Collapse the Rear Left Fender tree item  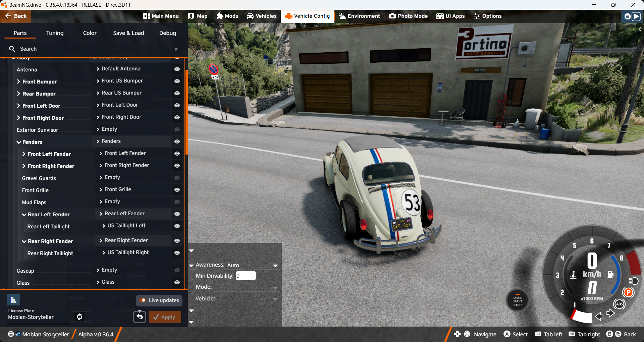(x=24, y=215)
